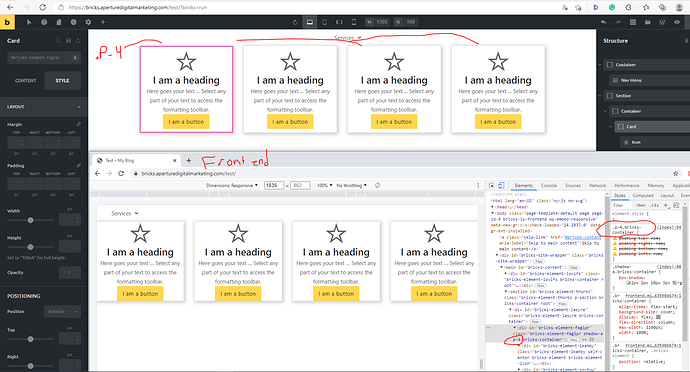This screenshot has height=372, width=690.
Task: Click the plus add-element icon in the Bricks toolbar
Action: point(103,22)
